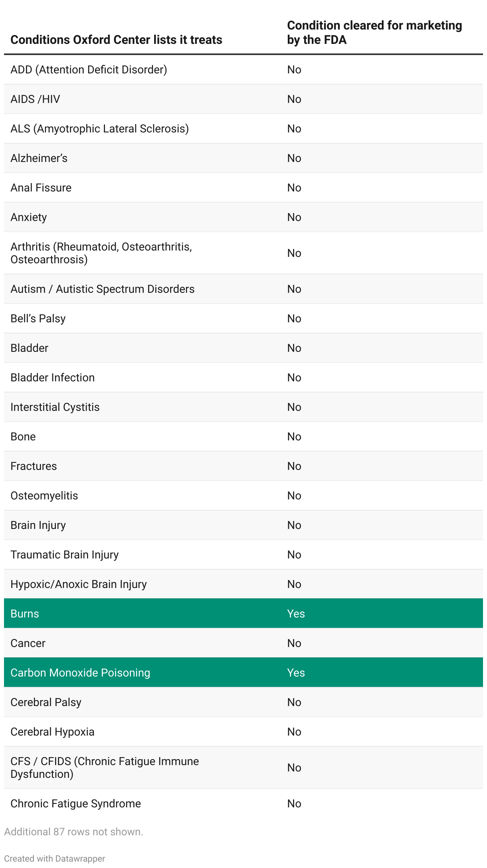Select the 'ADD (Attention Deficit Disorder)' cell
This screenshot has width=487, height=868.
pyautogui.click(x=89, y=69)
